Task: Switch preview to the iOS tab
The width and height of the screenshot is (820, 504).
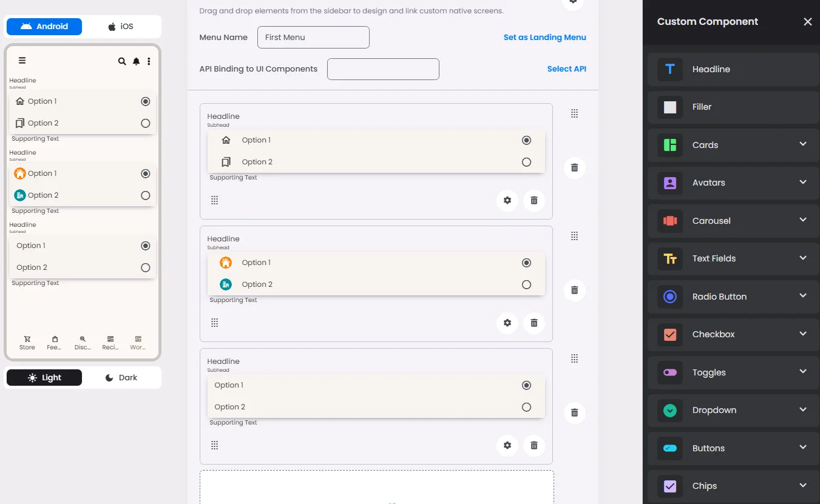Action: (121, 27)
